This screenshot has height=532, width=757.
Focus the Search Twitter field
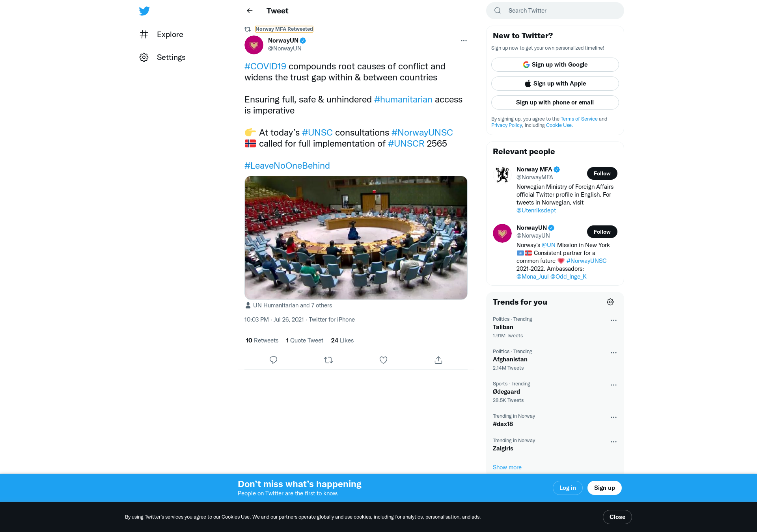click(x=555, y=11)
